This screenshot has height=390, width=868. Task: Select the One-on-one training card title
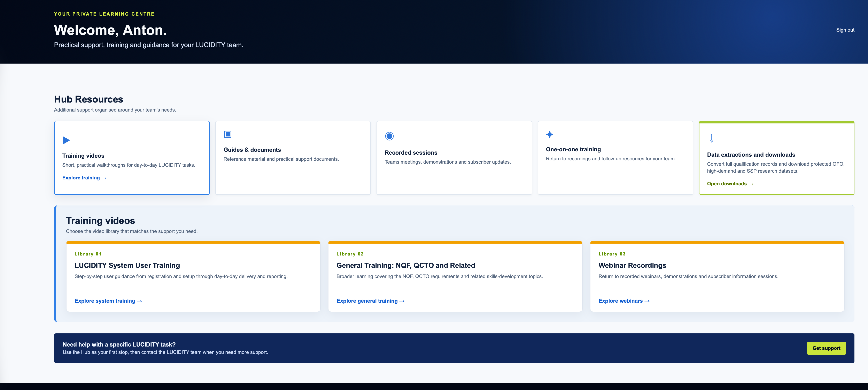pos(573,149)
